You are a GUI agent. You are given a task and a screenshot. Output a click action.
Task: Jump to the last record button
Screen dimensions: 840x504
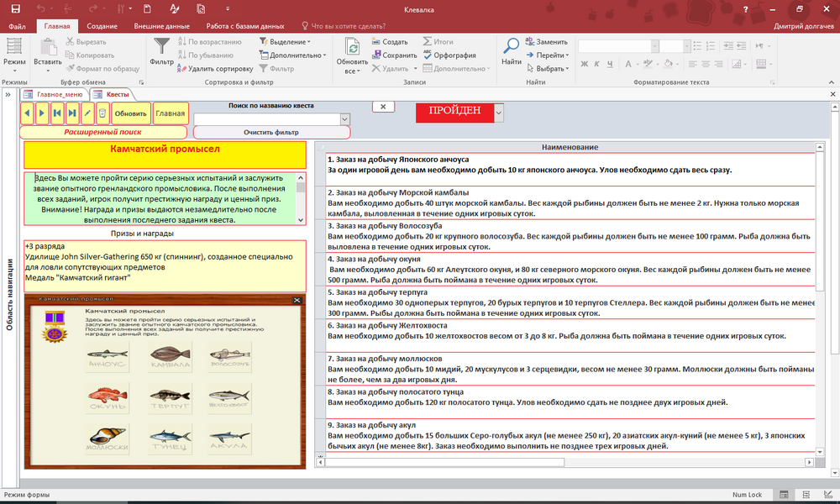tap(72, 113)
